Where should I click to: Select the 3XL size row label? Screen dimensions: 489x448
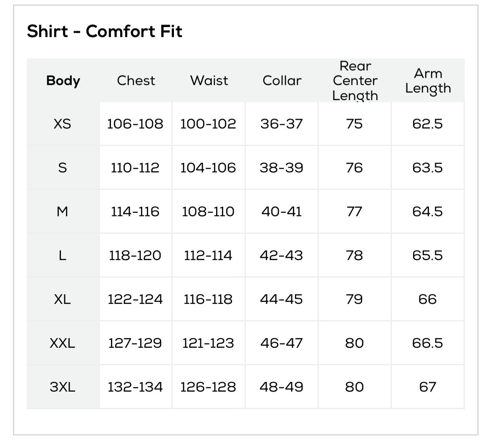tap(63, 387)
